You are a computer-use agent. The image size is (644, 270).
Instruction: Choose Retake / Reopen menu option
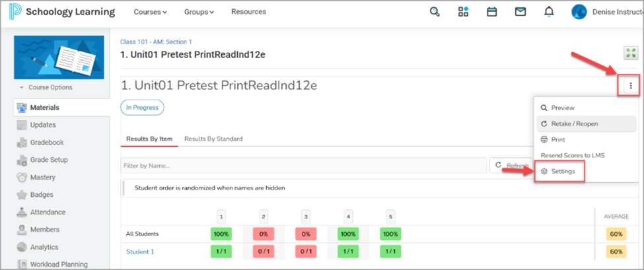tap(574, 123)
